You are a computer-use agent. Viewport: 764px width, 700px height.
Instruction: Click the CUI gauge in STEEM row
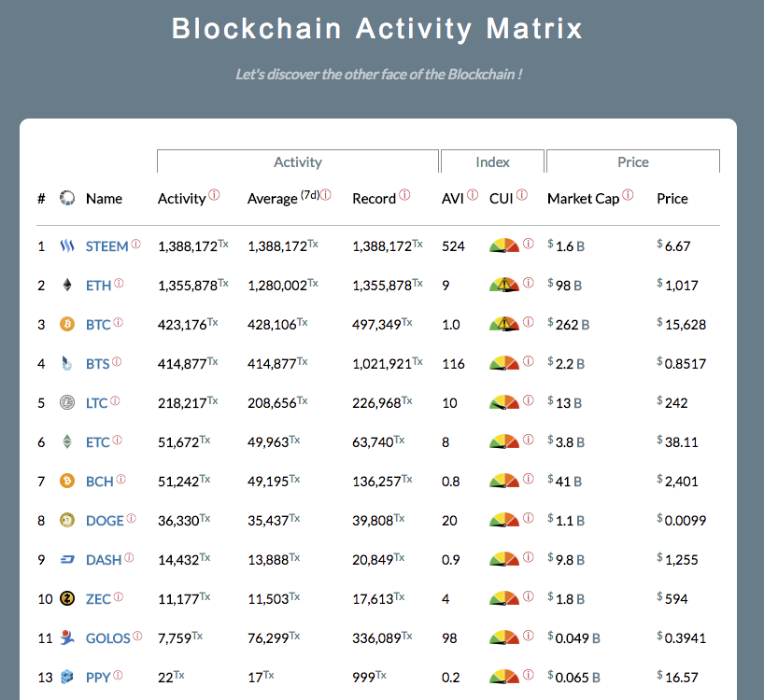pos(504,245)
